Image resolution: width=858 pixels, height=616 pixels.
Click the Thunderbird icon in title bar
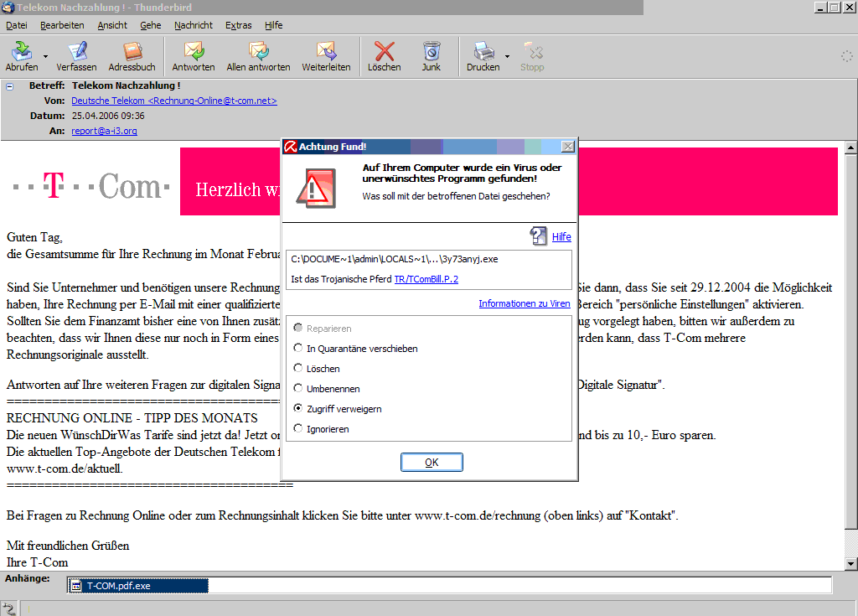8,7
